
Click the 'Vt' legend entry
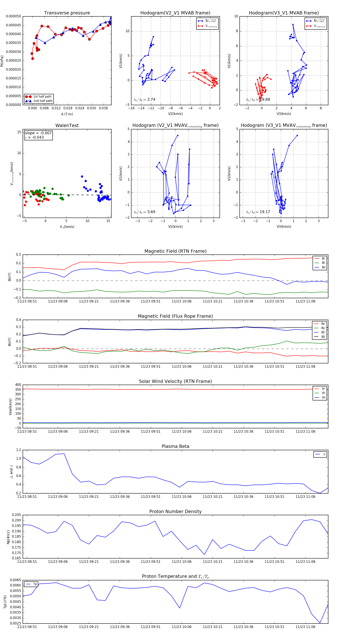(x=320, y=393)
